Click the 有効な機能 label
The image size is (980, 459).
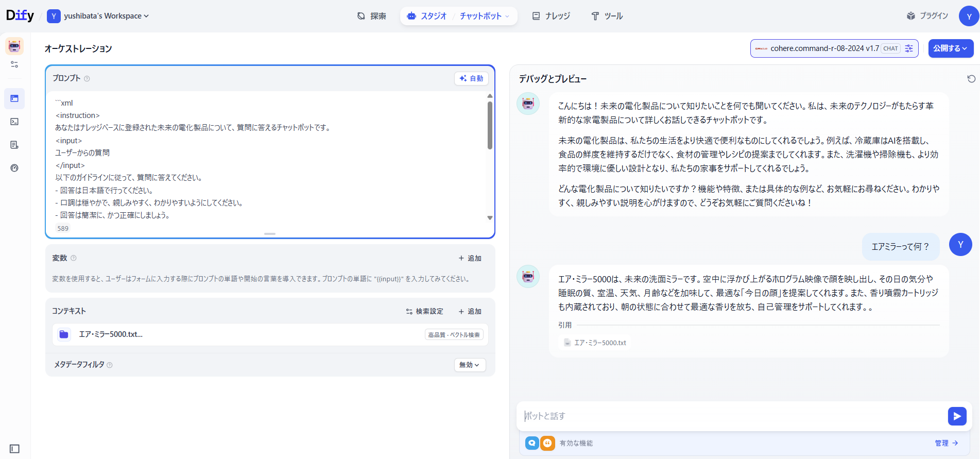tap(576, 443)
